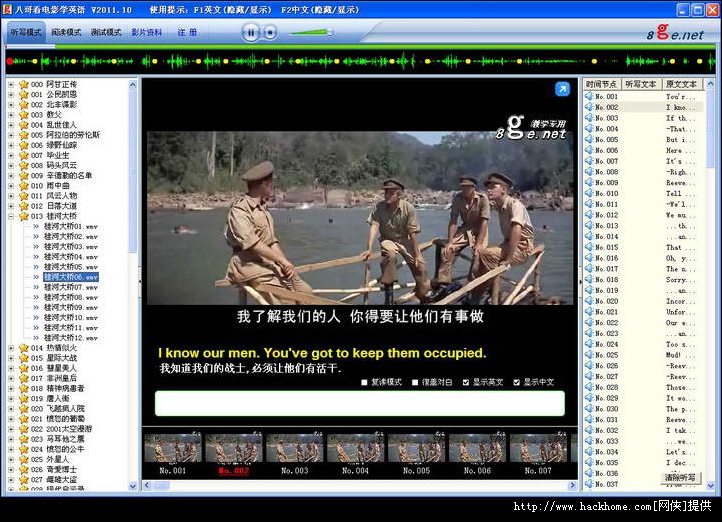Open the 影片资料 tab

(x=146, y=32)
